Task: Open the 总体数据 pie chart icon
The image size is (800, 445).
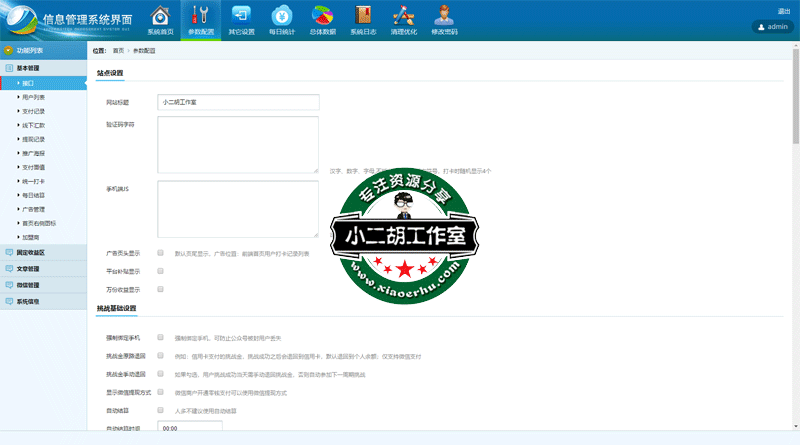Action: click(322, 15)
